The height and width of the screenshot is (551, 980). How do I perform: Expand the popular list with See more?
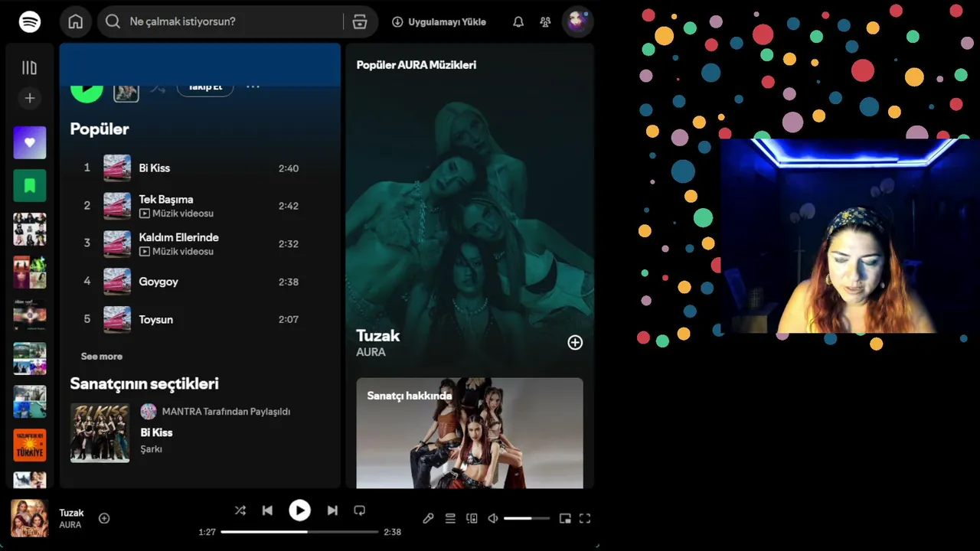coord(102,356)
